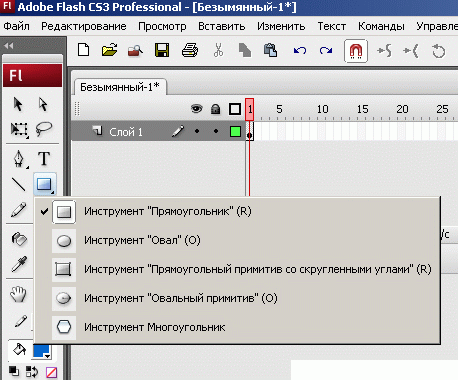Image resolution: width=458 pixels, height=380 pixels.
Task: Select the Eyedropper tool
Action: click(19, 264)
